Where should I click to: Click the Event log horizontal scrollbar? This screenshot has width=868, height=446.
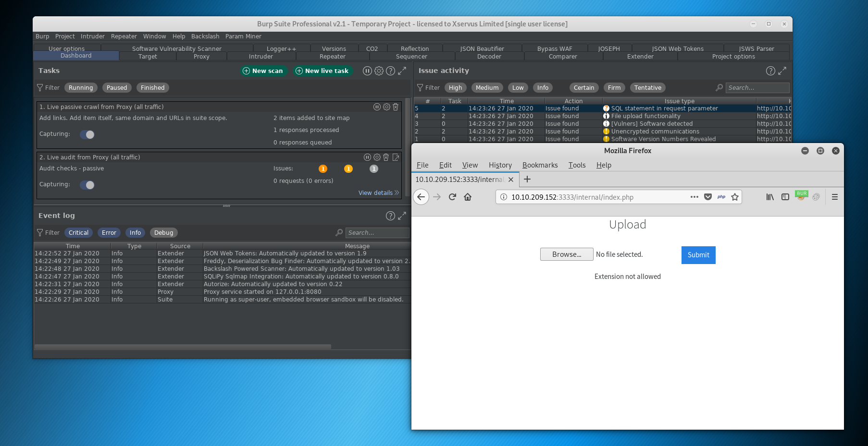[x=183, y=347]
